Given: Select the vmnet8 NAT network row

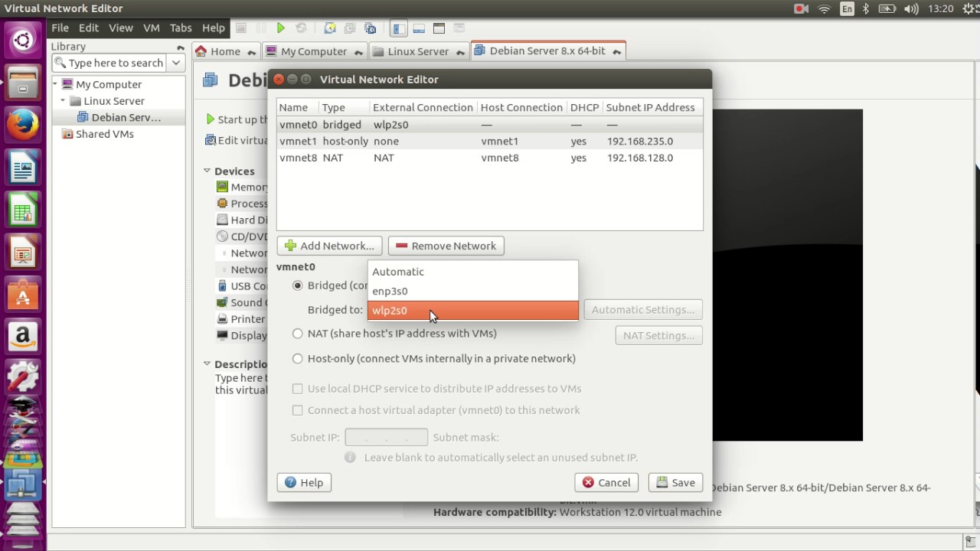Looking at the screenshot, I should click(x=490, y=158).
